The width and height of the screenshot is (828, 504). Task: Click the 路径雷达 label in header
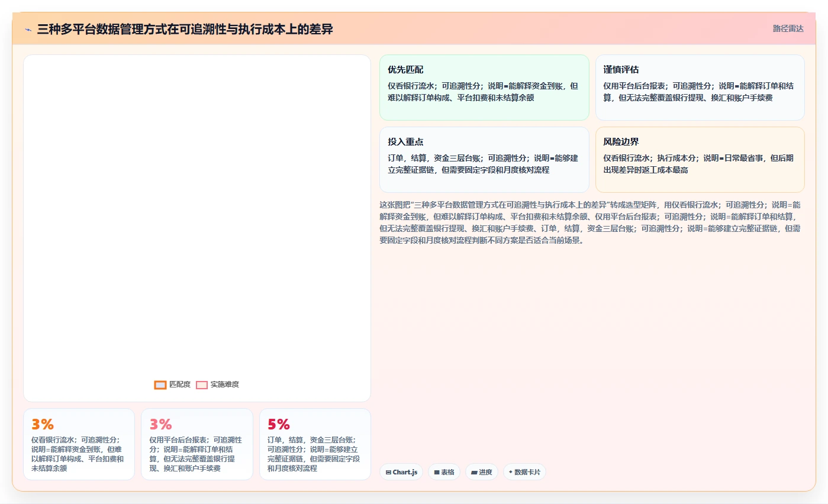coord(788,28)
